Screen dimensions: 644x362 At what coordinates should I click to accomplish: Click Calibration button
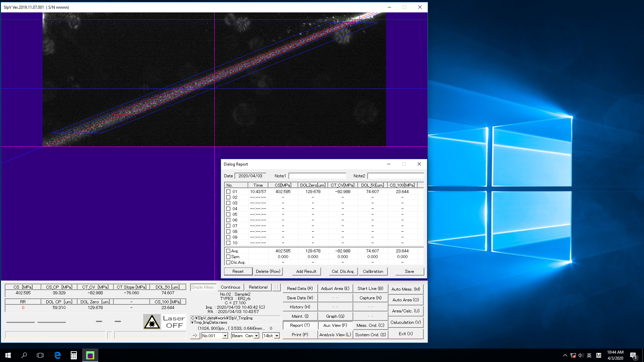(x=373, y=271)
